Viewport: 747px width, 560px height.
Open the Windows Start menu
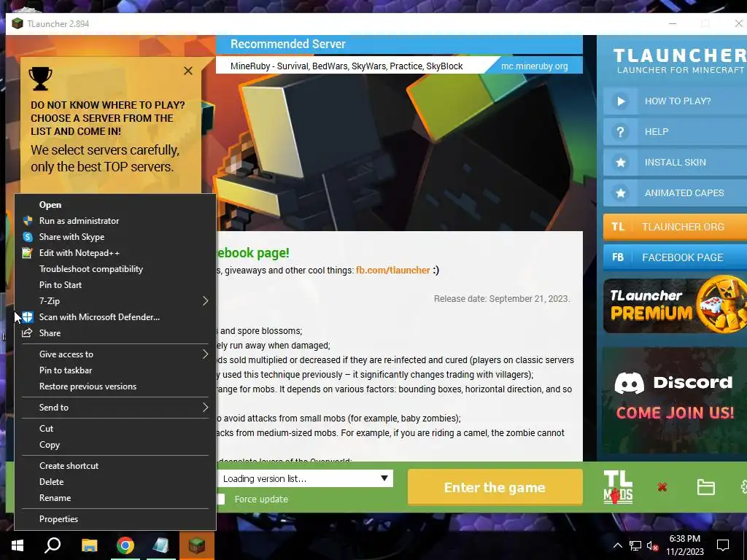(18, 545)
